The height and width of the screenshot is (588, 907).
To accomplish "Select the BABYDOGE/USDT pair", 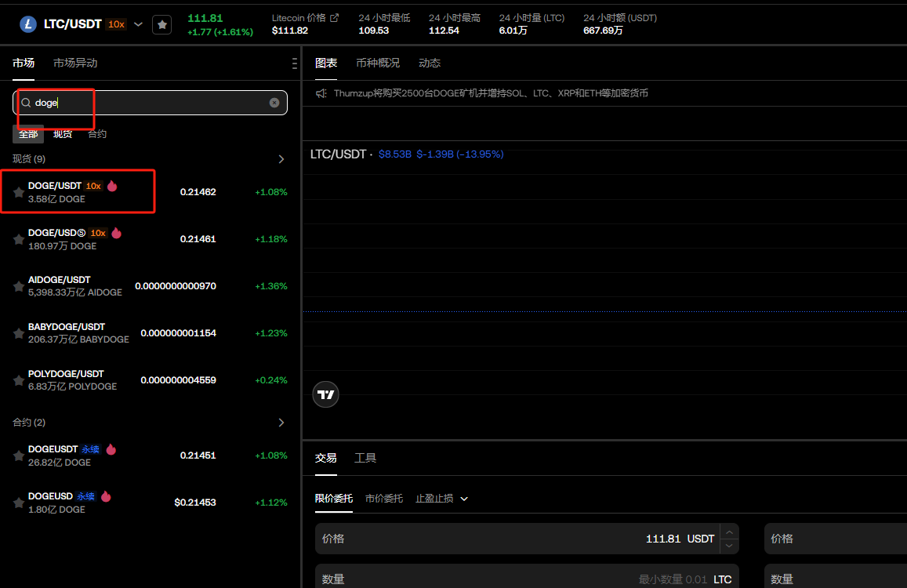I will (150, 333).
